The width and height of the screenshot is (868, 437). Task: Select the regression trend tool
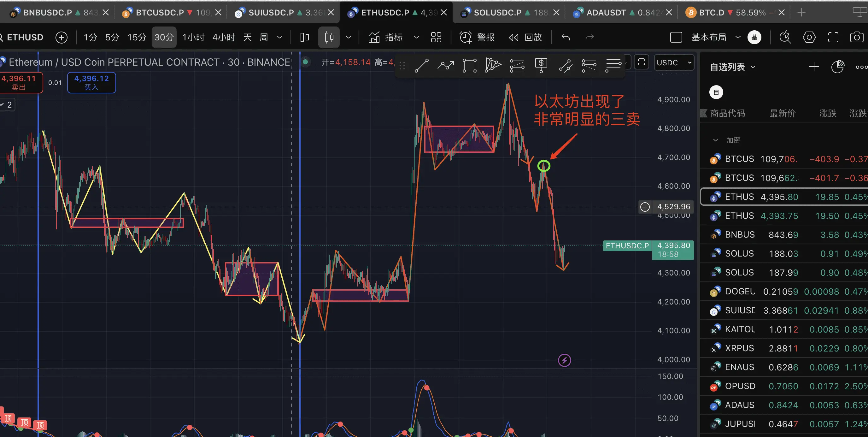pyautogui.click(x=566, y=66)
